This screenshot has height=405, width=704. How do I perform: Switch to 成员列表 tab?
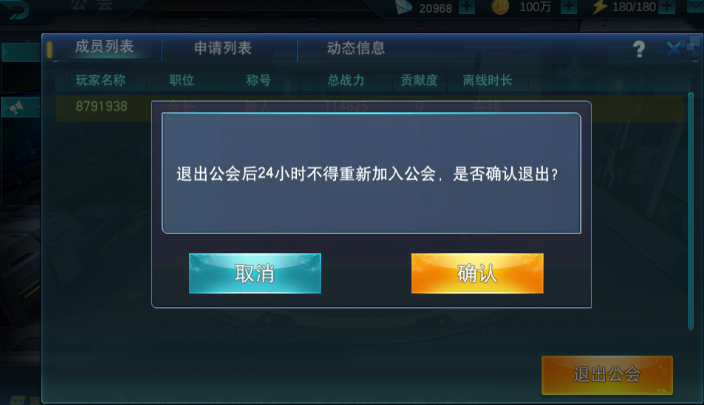[x=104, y=46]
